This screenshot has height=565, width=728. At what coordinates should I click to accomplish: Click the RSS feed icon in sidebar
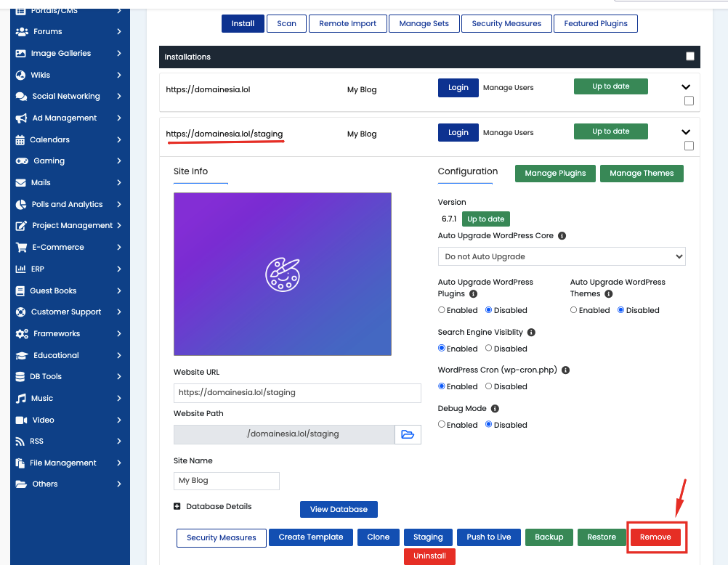tap(20, 442)
